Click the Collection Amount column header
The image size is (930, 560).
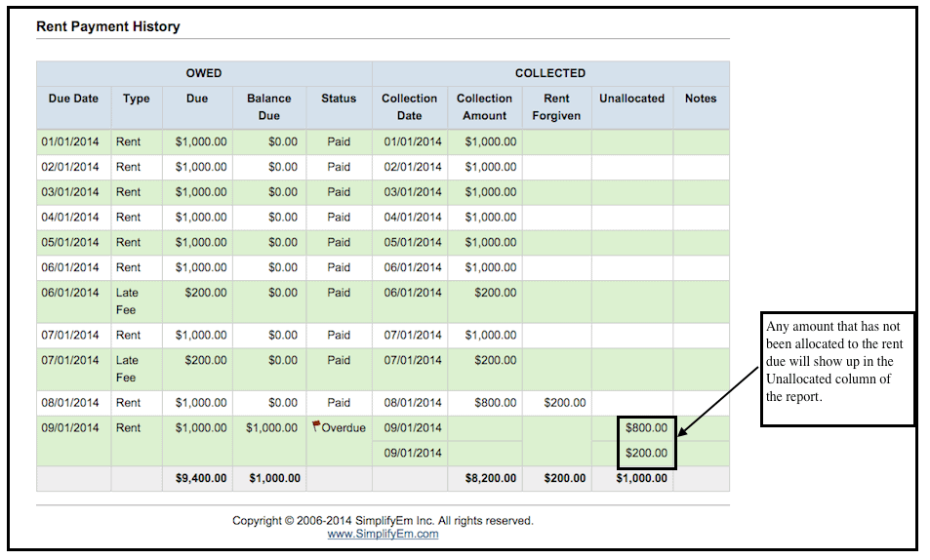pos(484,106)
